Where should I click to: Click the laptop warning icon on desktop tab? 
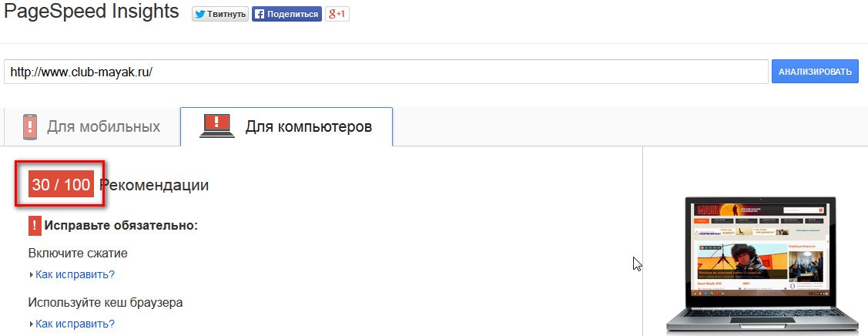pos(217,126)
